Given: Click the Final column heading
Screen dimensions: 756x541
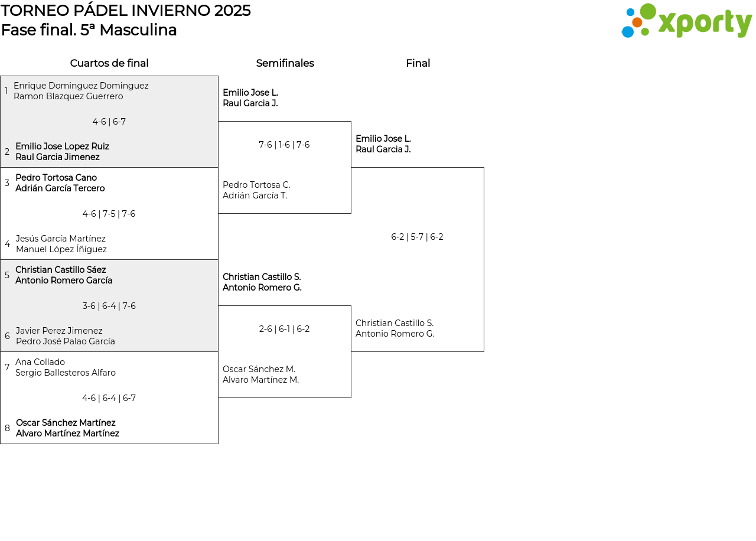Looking at the screenshot, I should pyautogui.click(x=418, y=63).
